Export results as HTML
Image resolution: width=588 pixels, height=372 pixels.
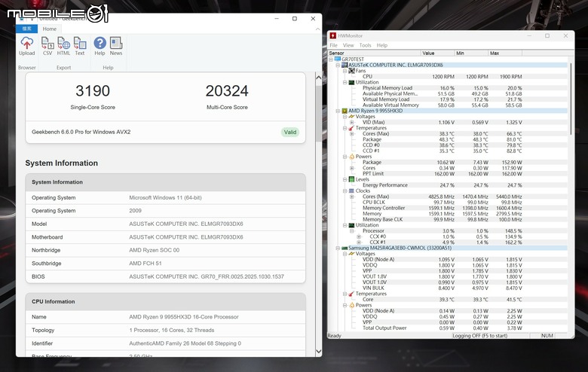pyautogui.click(x=63, y=46)
